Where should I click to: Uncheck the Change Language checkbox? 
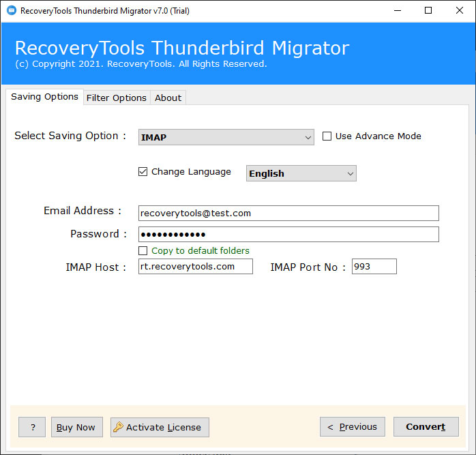pyautogui.click(x=143, y=172)
